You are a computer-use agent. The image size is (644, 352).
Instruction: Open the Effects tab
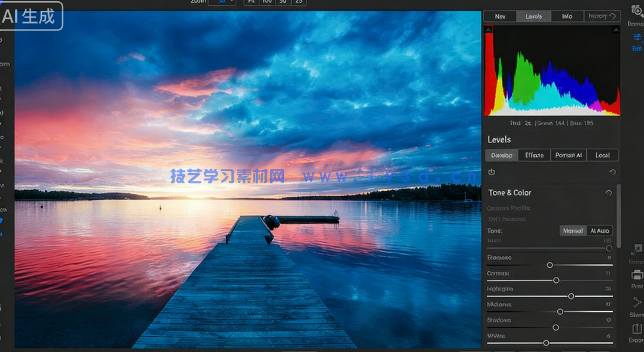pyautogui.click(x=535, y=155)
